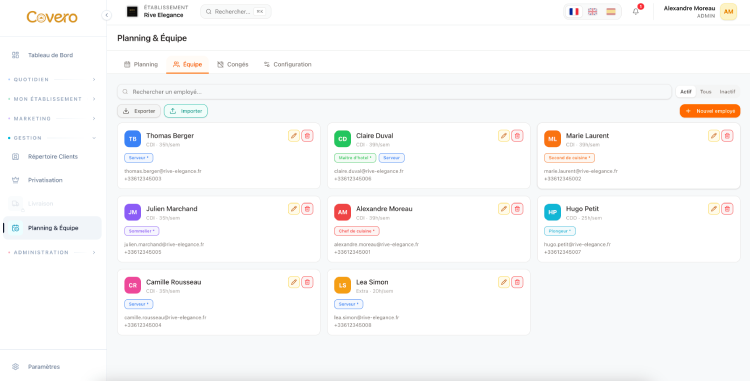
Task: Expand Mon Établissement section
Action: pyautogui.click(x=52, y=99)
